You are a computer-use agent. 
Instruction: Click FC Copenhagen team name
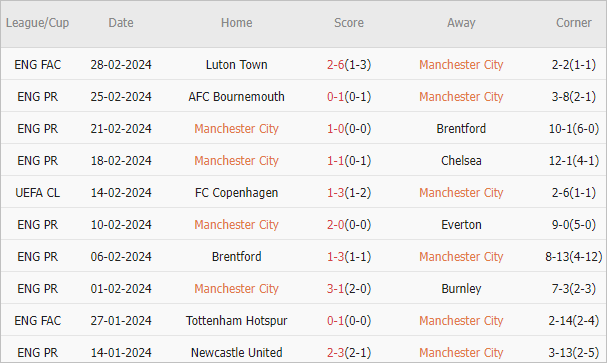click(237, 193)
